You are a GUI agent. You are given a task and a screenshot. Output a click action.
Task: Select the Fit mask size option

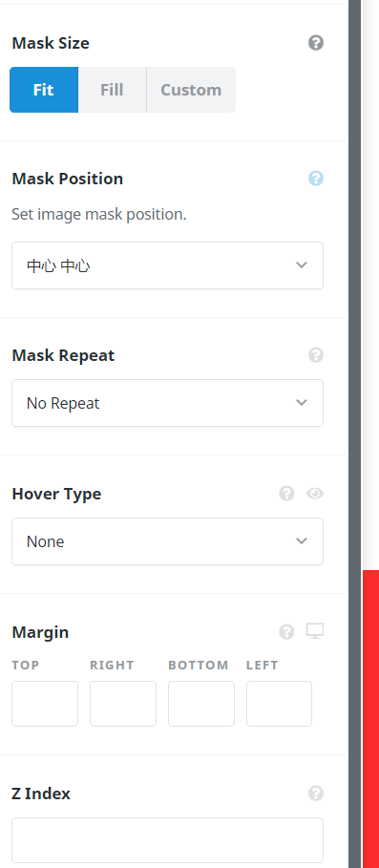pos(44,90)
